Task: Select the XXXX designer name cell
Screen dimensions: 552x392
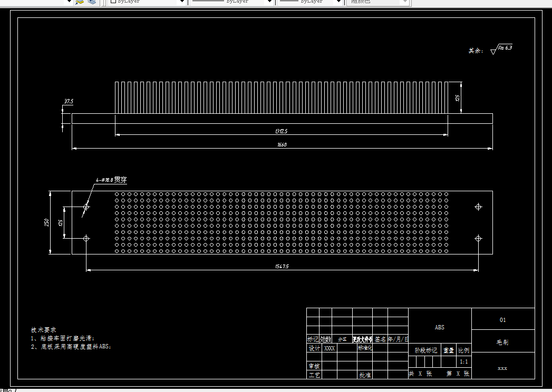Action: click(330, 348)
